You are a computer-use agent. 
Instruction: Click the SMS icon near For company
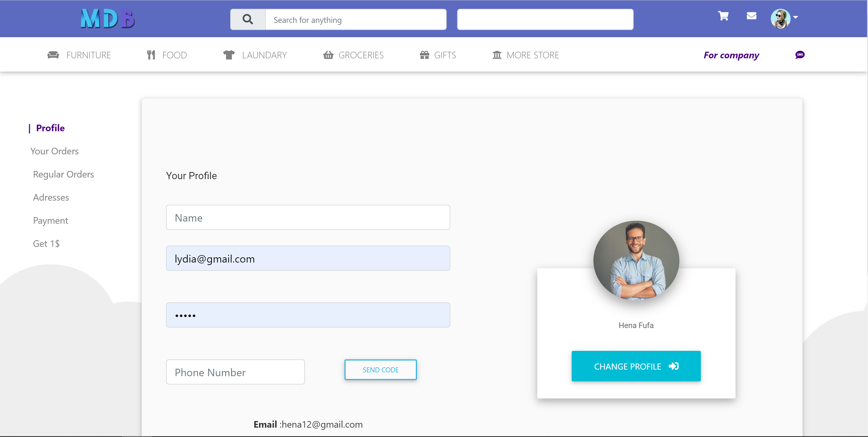[800, 55]
